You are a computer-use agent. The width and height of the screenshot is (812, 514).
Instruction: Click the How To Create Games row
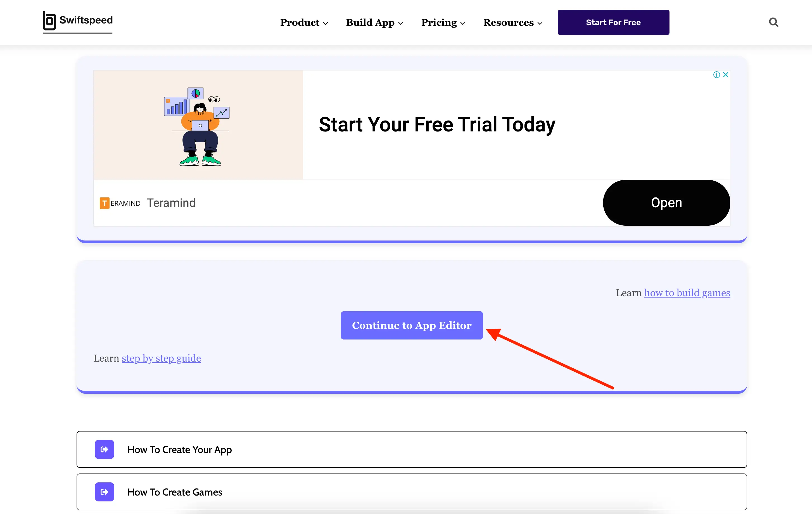click(412, 492)
